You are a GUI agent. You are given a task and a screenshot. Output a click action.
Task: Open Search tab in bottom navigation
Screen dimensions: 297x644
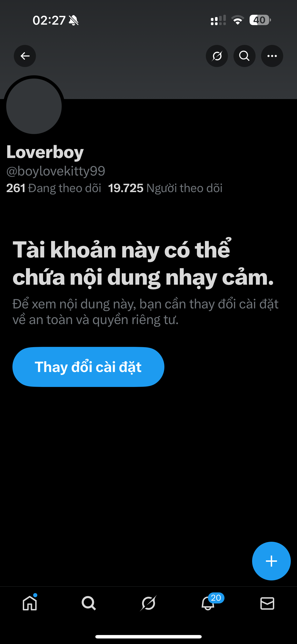click(x=89, y=603)
